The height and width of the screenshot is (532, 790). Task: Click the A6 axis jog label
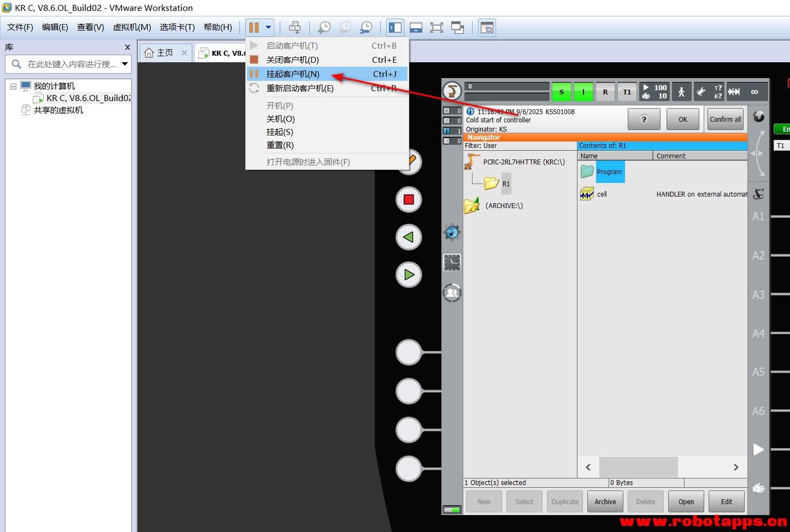pos(758,411)
